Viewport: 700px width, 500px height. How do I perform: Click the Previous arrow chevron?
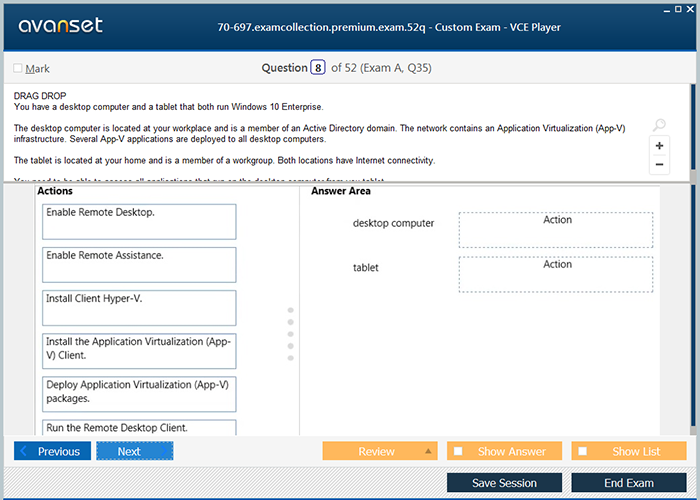[26, 451]
